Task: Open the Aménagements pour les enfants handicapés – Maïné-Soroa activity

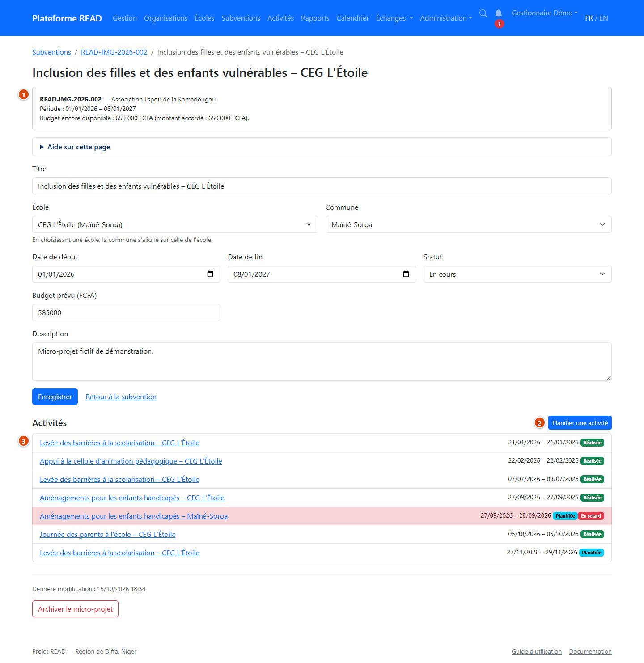Action: click(x=134, y=516)
